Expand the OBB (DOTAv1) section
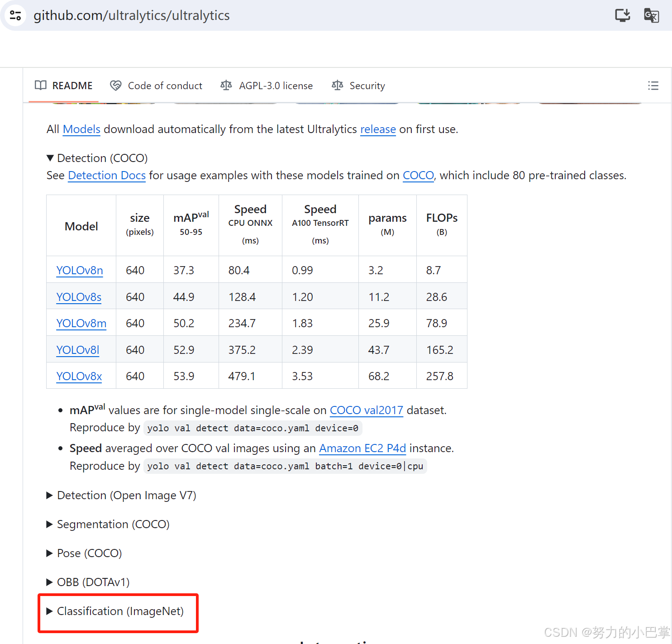Image resolution: width=672 pixels, height=644 pixels. (88, 582)
